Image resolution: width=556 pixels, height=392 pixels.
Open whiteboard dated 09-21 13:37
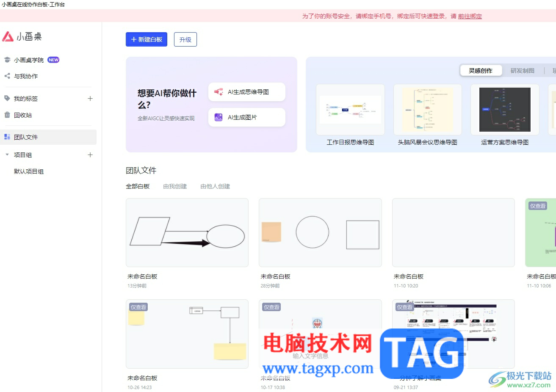(x=454, y=334)
